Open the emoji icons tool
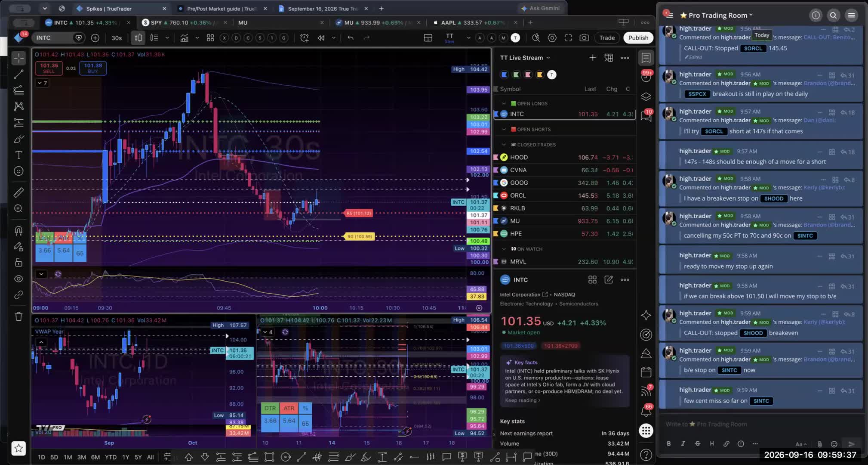Screen dimensions: 868x465 18,171
